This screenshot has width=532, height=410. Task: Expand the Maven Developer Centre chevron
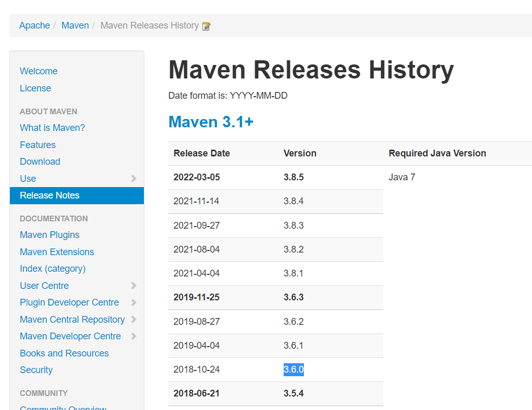click(x=134, y=336)
